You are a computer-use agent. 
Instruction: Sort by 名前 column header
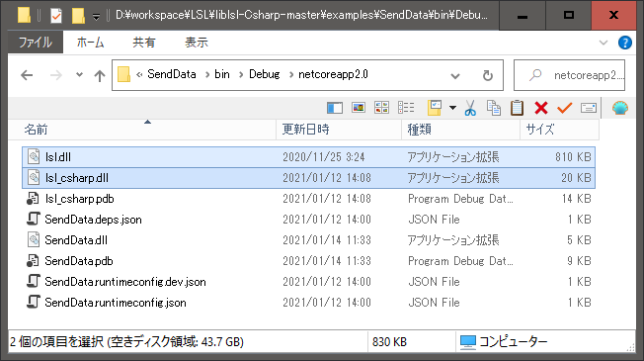[x=142, y=130]
